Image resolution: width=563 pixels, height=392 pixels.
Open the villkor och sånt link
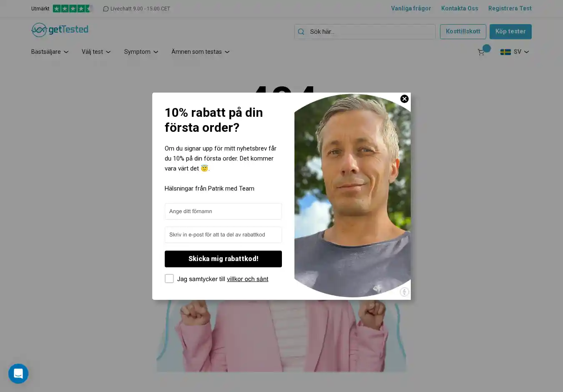pyautogui.click(x=248, y=279)
